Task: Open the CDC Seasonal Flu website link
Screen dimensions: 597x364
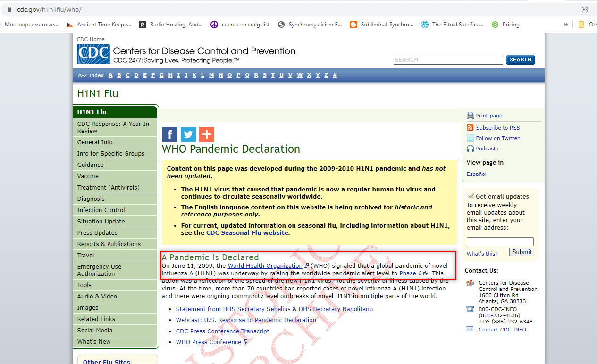Action: [247, 232]
